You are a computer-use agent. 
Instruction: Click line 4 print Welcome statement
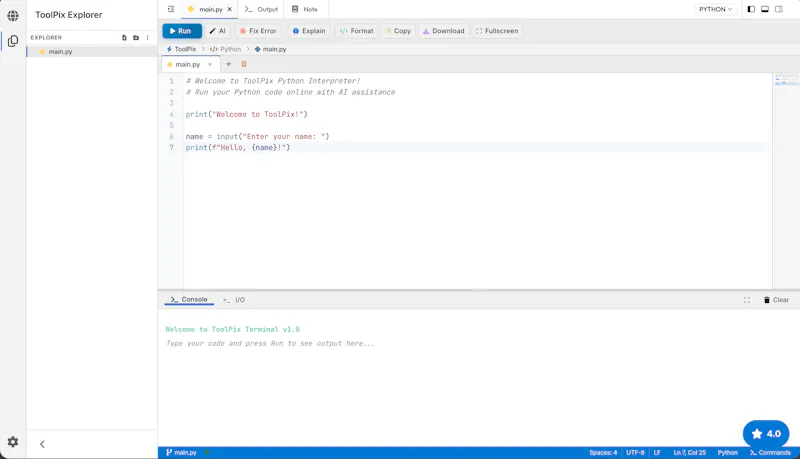click(246, 114)
